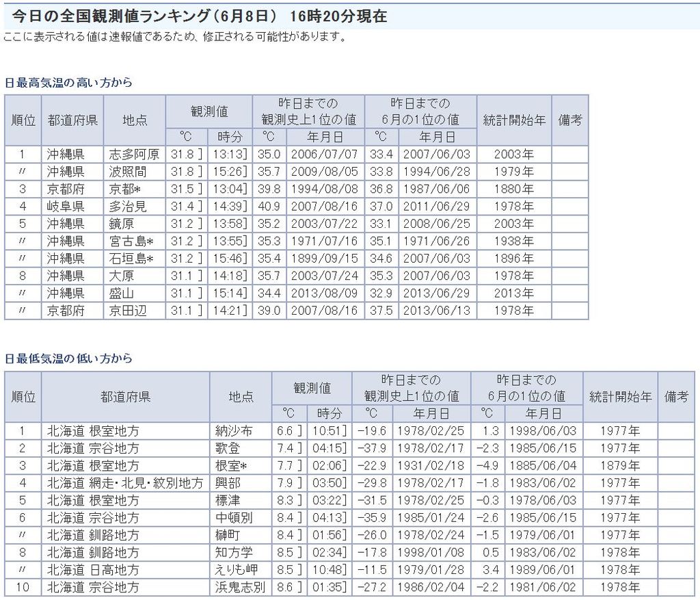Select the 石垣島* station name
The image size is (700, 600).
pos(131,259)
